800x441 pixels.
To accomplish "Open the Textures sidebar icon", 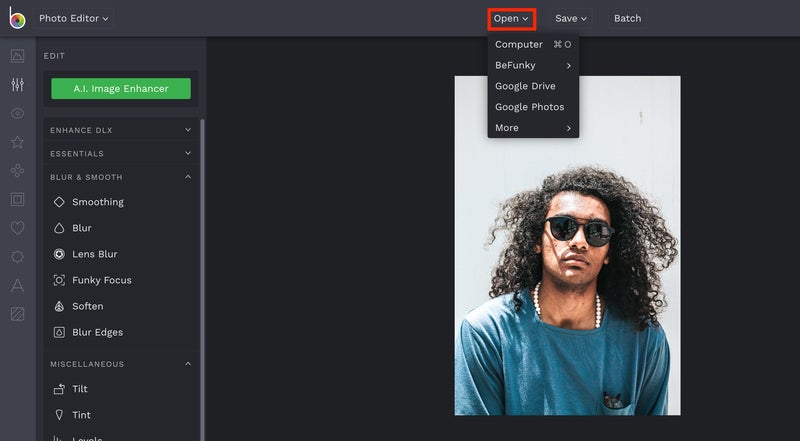I will 17,313.
